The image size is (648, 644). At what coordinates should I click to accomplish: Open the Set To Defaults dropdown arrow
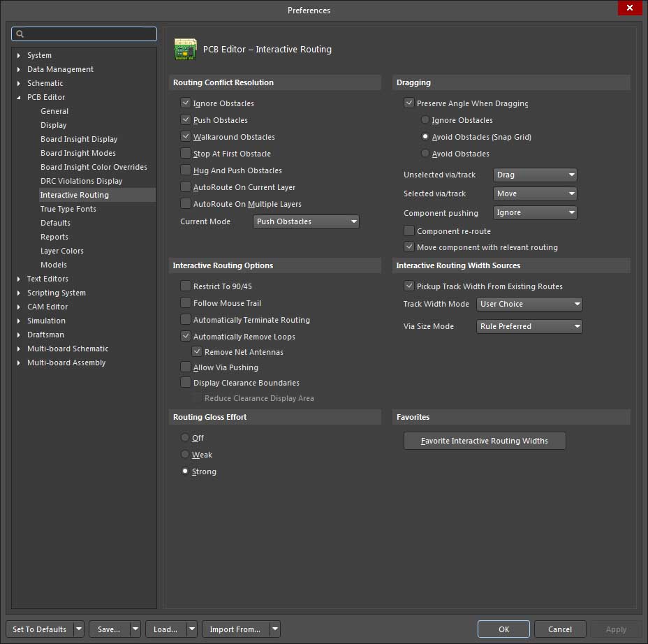(x=78, y=629)
